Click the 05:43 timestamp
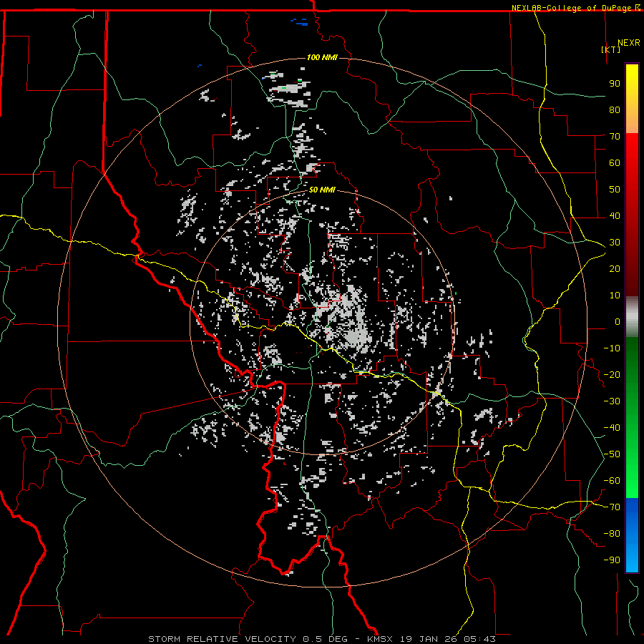 [479, 639]
